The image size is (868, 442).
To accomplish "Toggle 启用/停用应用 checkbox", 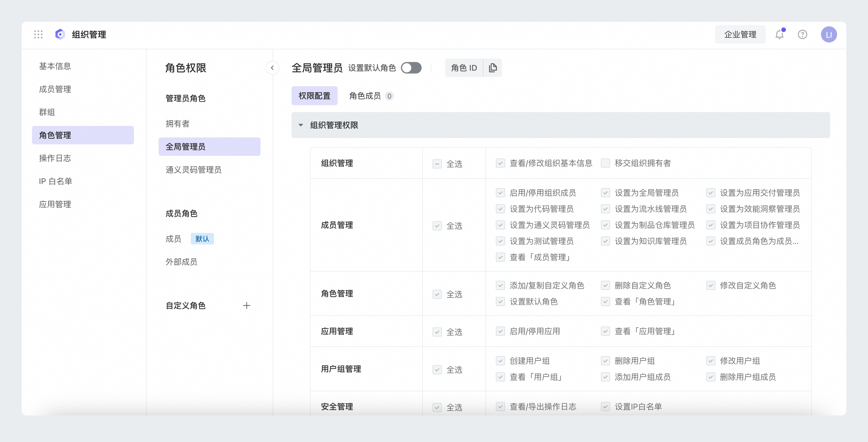I will 500,331.
